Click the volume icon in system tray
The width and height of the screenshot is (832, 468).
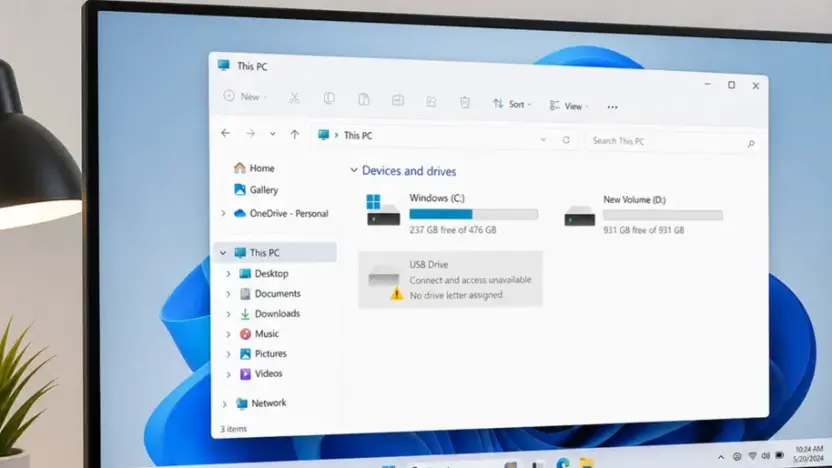pyautogui.click(x=765, y=456)
